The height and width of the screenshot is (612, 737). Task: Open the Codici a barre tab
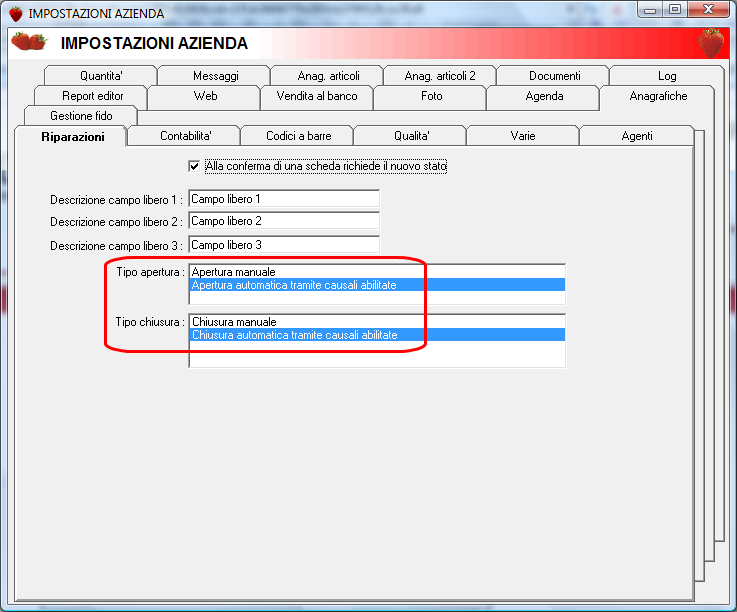[298, 136]
